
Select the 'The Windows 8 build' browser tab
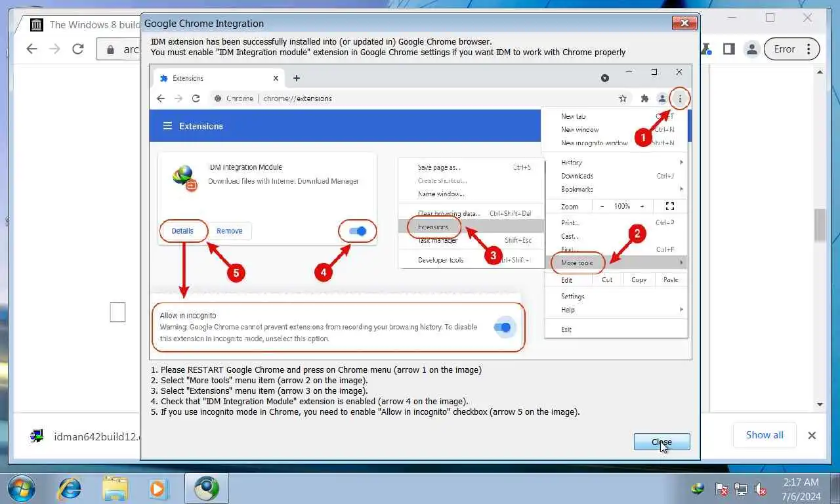point(84,25)
